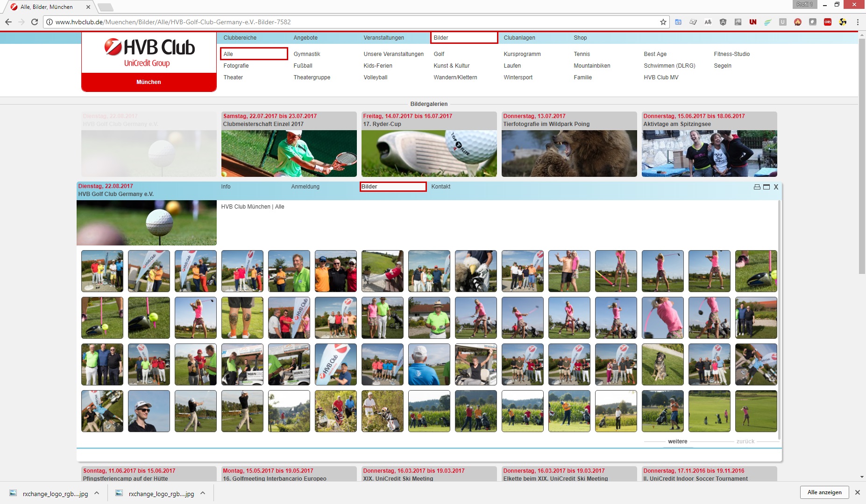Click the Alle anzeigen downloads button
Viewport: 866px width, 504px height.
pyautogui.click(x=824, y=492)
